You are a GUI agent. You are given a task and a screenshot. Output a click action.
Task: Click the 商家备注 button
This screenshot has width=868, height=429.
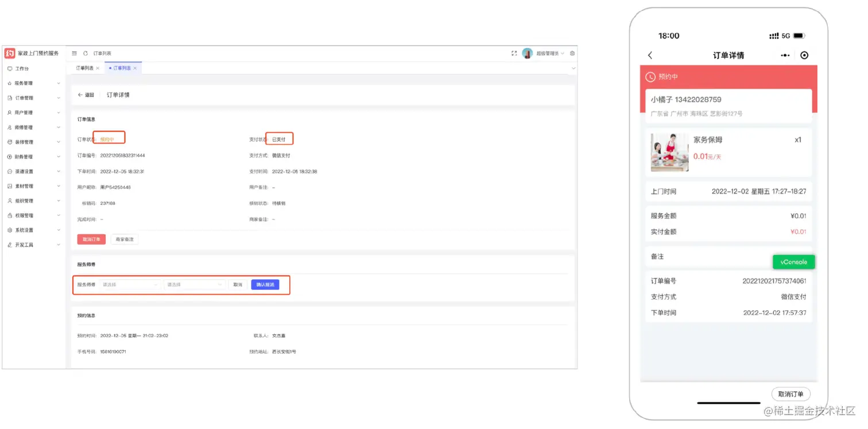tap(125, 239)
